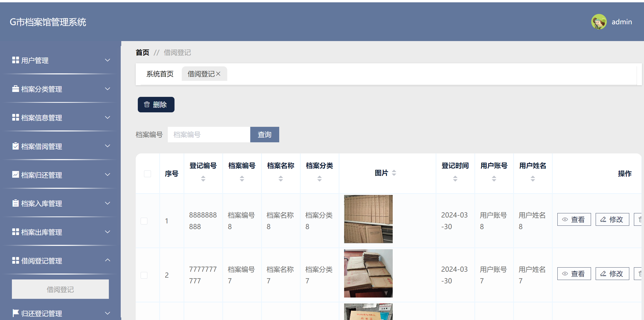The height and width of the screenshot is (320, 644).
Task: Open the 用户管理 sidebar menu
Action: tap(61, 60)
